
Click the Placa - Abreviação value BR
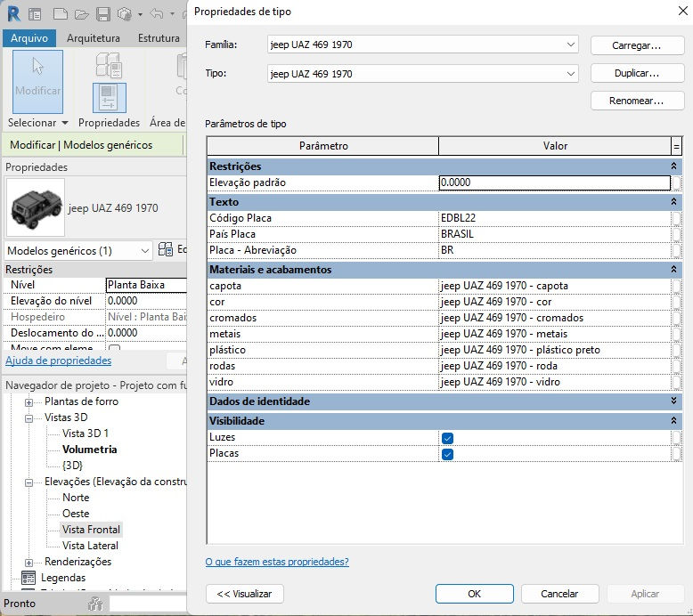[555, 250]
